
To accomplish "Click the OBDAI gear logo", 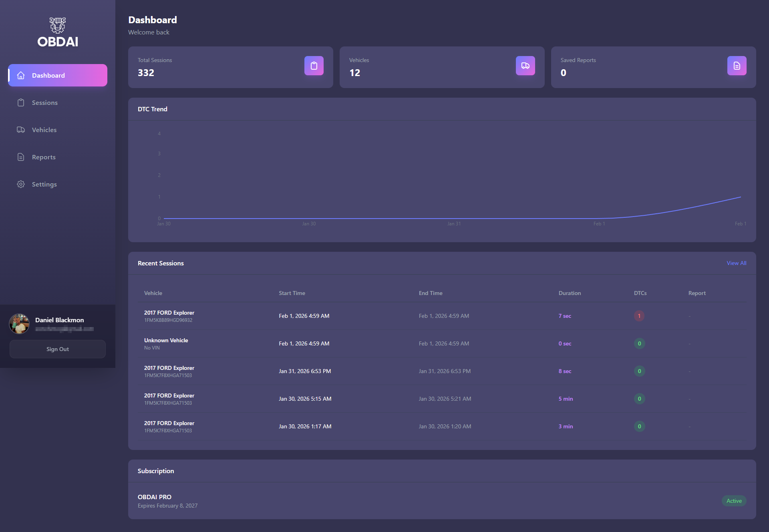I will tap(57, 25).
